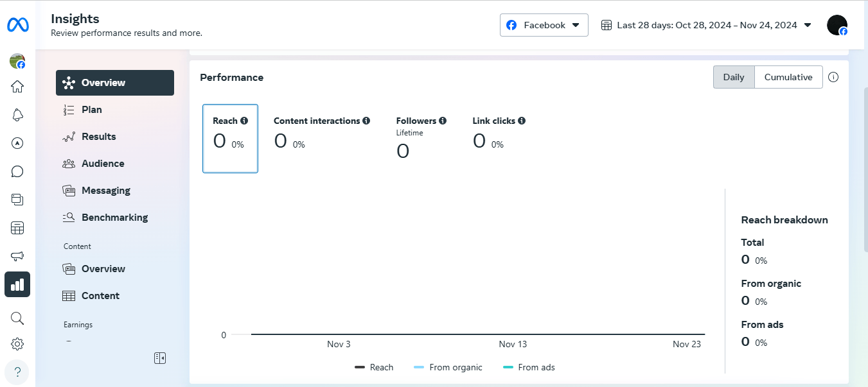The image size is (868, 387).
Task: Open the Last 28 days date range picker
Action: (706, 25)
